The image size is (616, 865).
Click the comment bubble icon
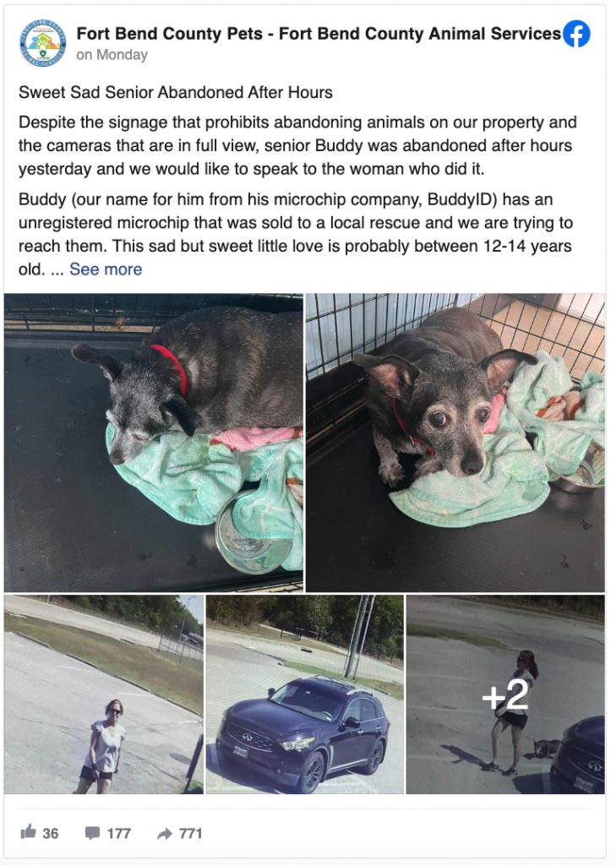pos(92,833)
